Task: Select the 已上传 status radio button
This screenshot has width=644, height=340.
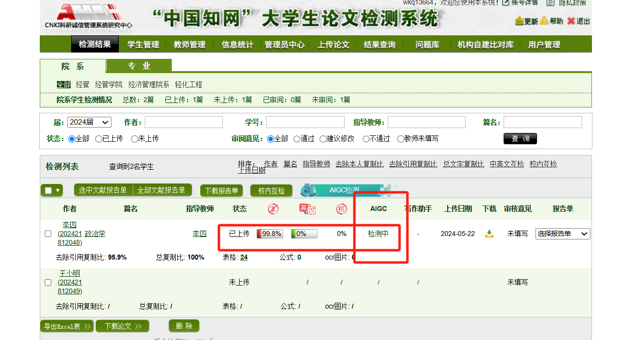Action: [99, 139]
